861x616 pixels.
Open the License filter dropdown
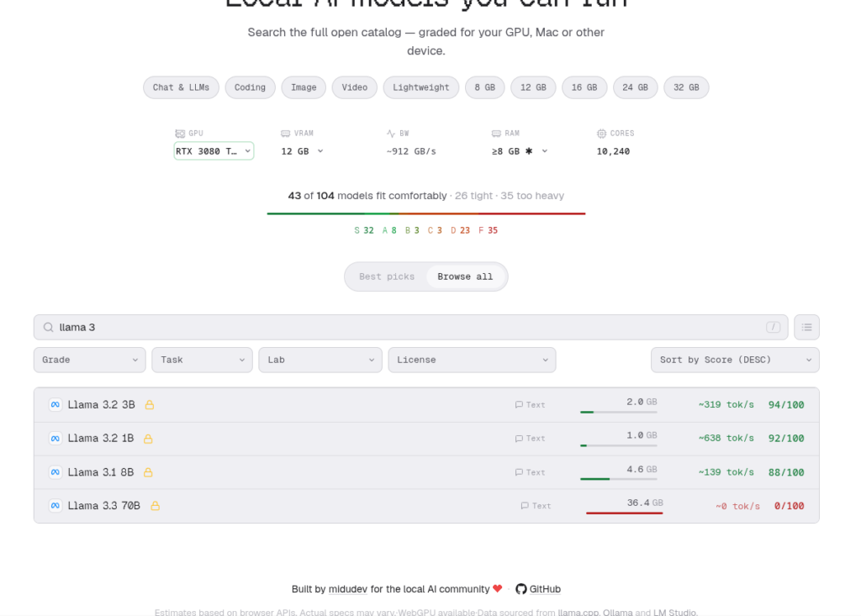click(x=472, y=361)
